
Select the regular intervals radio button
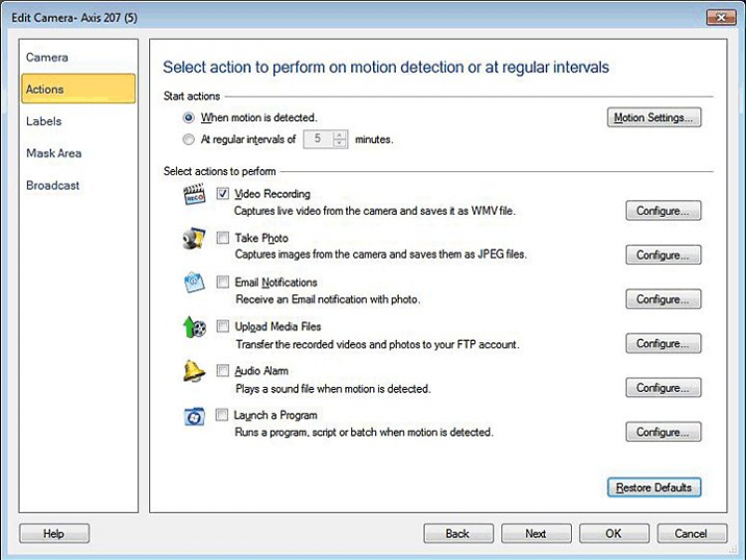point(189,140)
